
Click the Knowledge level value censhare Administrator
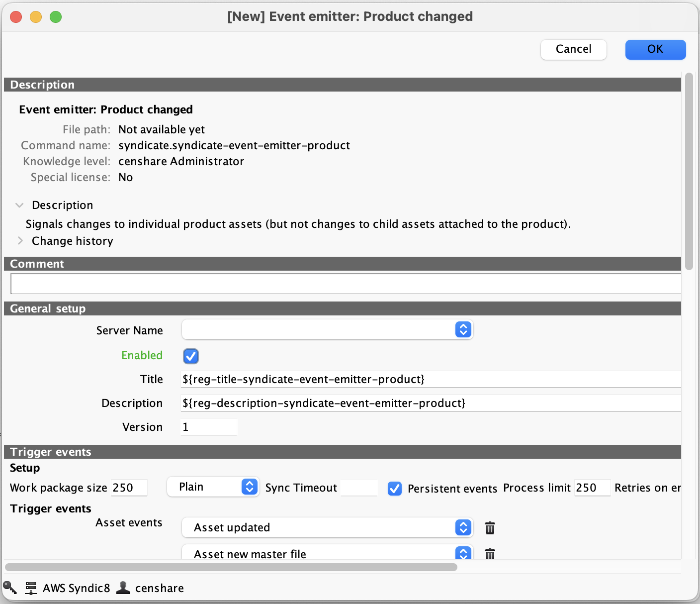(181, 161)
